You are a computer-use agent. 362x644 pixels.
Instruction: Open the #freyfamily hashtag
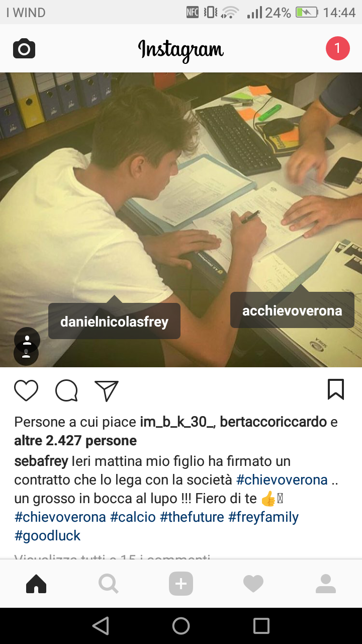coord(263,517)
